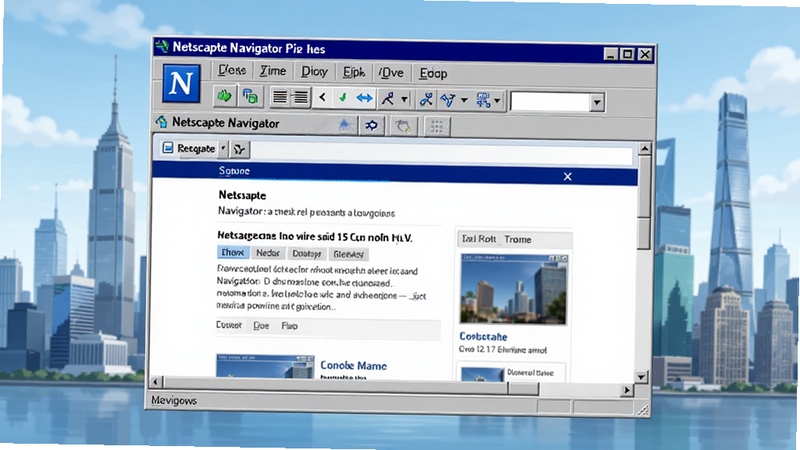800x450 pixels.
Task: Go back with the black chevron icon
Action: click(322, 97)
